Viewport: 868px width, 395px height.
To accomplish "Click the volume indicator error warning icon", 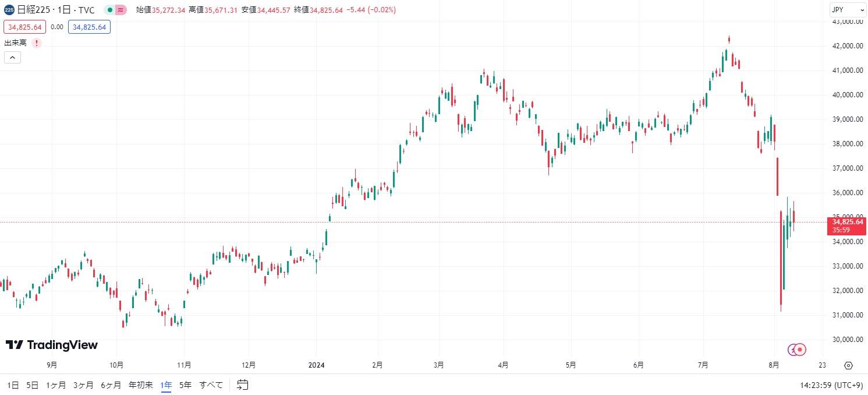I will (37, 43).
